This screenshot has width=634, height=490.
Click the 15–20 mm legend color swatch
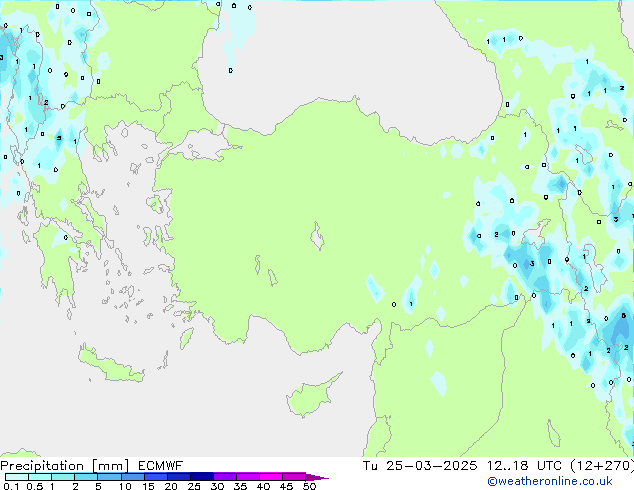point(155,477)
